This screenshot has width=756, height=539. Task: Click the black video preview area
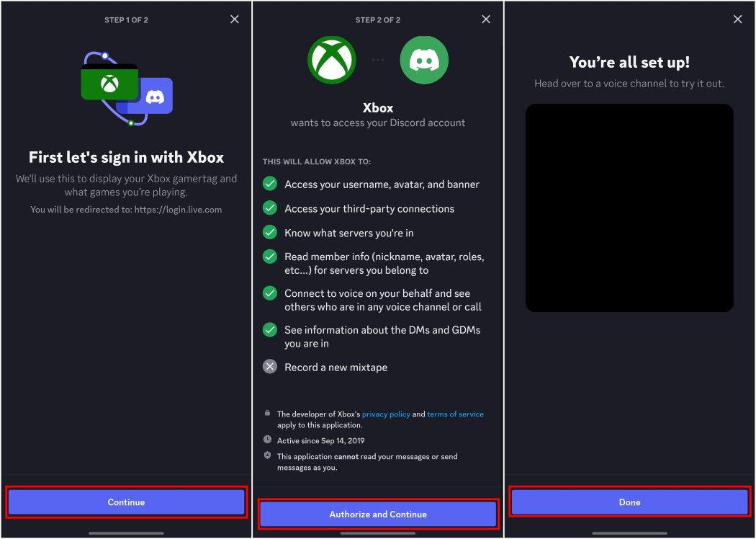coord(629,208)
